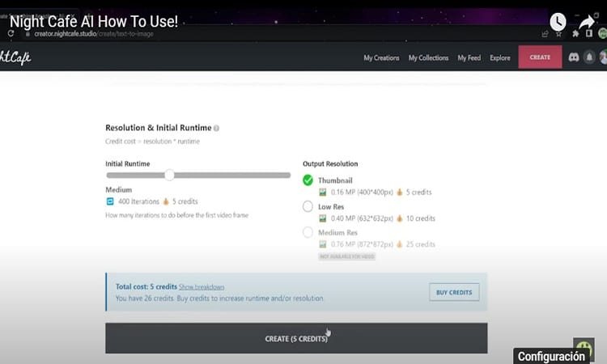Click the YouTube share arrow icon

click(x=587, y=21)
